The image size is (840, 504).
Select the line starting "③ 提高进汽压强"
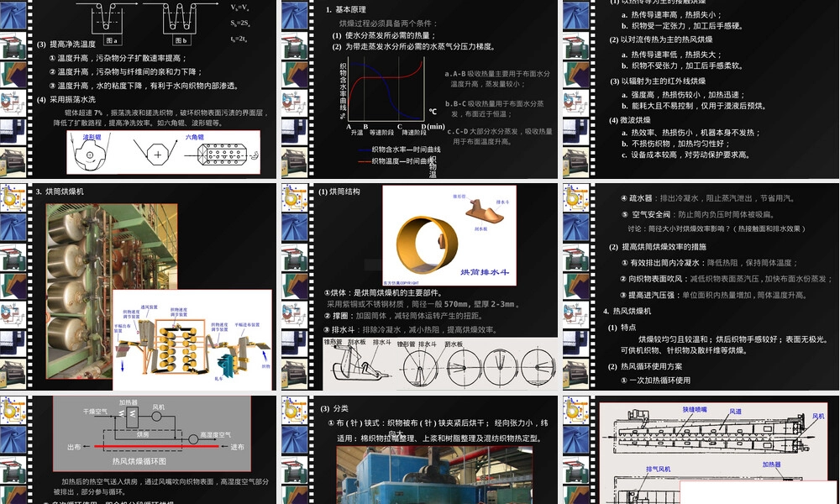pyautogui.click(x=714, y=295)
